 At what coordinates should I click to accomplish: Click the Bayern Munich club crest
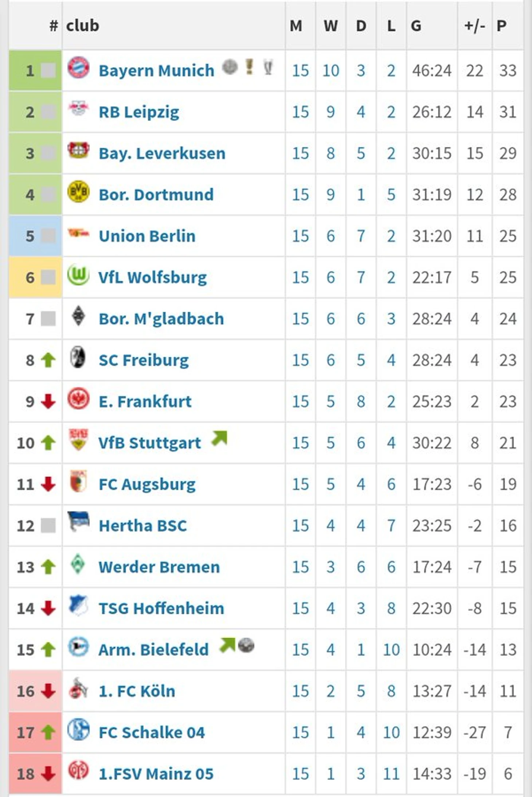78,67
